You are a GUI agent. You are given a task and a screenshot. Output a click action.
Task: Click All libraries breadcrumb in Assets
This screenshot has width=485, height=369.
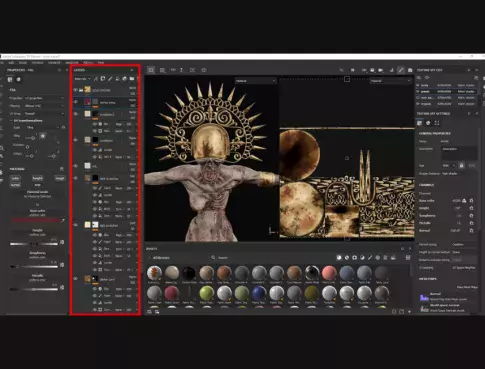pyautogui.click(x=161, y=258)
